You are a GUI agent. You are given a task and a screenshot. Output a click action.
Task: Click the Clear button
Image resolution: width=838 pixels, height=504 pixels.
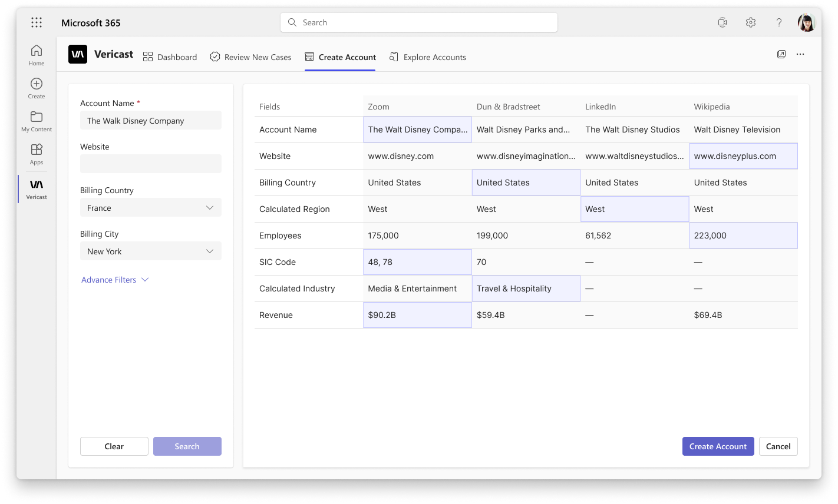click(114, 446)
